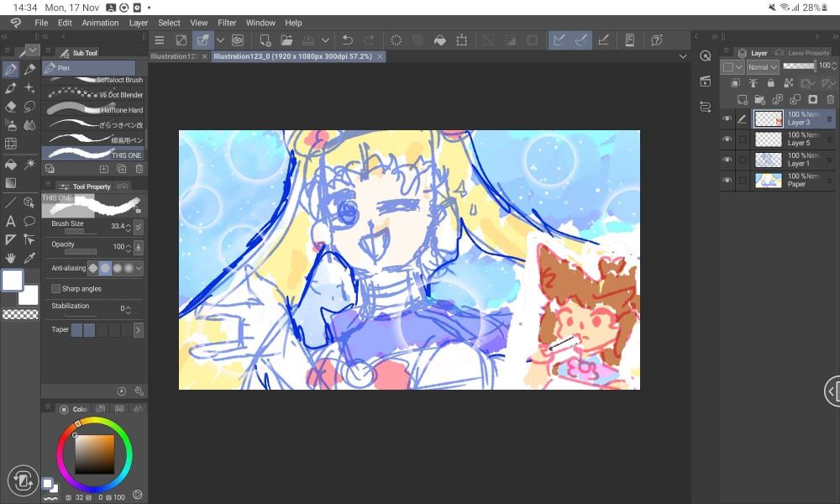Open the Navigator panel icon
This screenshot has height=504, width=840.
706,56
